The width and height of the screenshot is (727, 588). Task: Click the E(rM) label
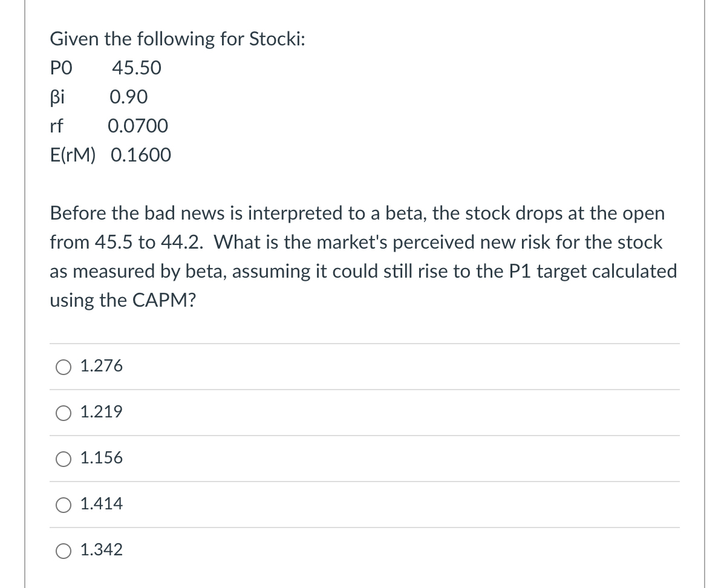(x=73, y=155)
